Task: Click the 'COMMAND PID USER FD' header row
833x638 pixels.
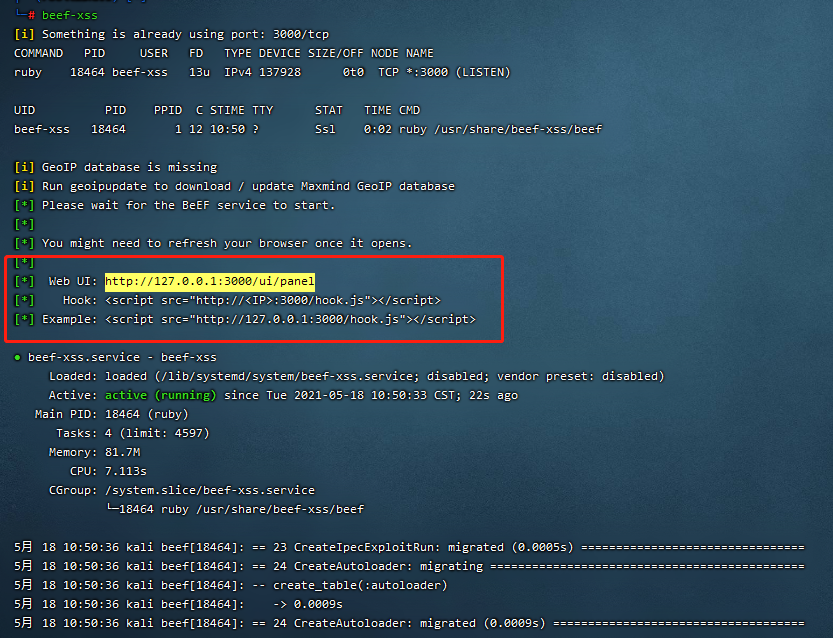Action: point(224,53)
